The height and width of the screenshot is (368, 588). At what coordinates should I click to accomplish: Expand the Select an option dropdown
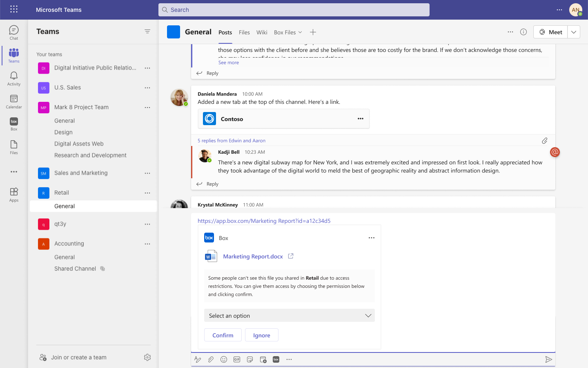[x=289, y=316]
